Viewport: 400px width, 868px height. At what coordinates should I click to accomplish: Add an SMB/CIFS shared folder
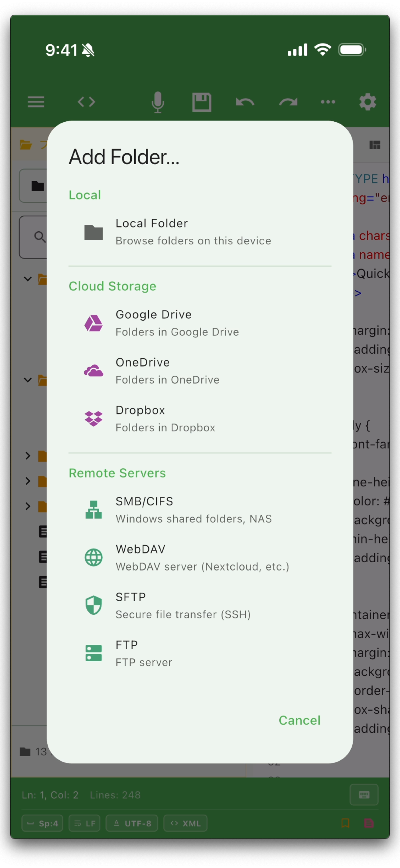click(x=200, y=510)
